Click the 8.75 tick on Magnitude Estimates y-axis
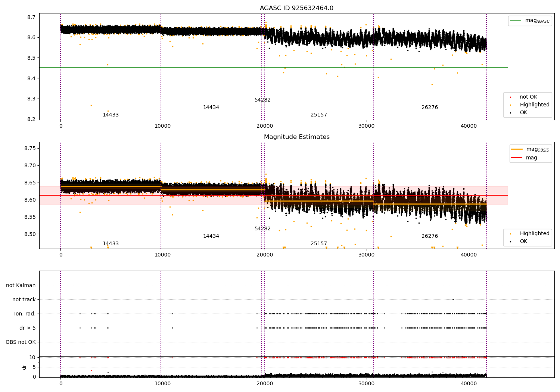The width and height of the screenshot is (560, 392). tap(30, 149)
